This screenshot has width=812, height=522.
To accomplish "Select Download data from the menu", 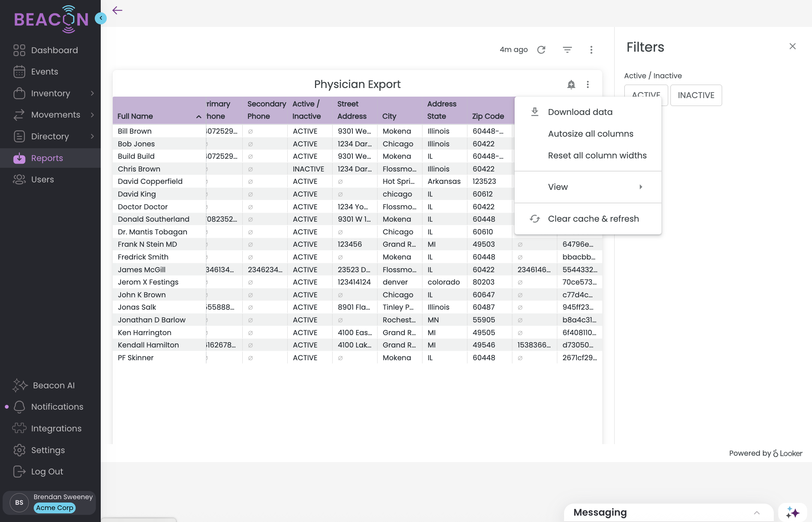I will pos(580,112).
